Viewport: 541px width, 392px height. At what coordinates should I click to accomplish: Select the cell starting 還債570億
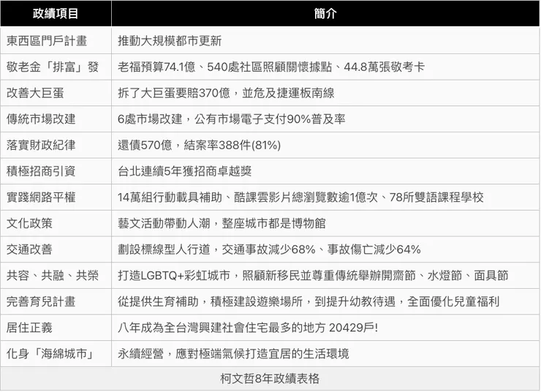tap(325, 145)
